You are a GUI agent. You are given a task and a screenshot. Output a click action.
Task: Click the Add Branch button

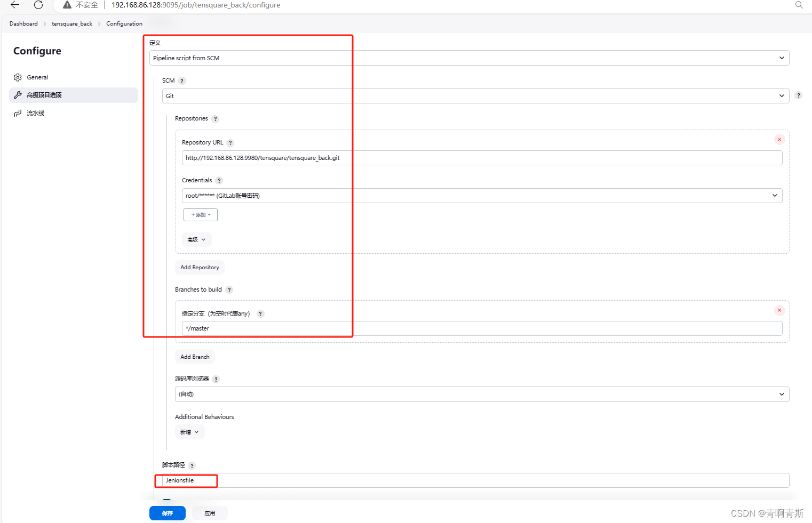pyautogui.click(x=195, y=357)
